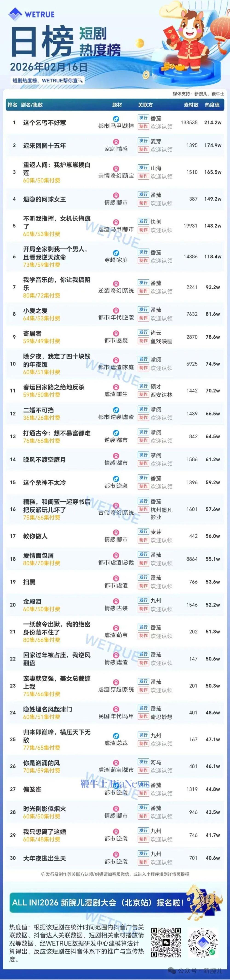Screen dimensions: 230x980
Task: Click the blue male icon above 都市|马甲|战神
Action: (x=116, y=119)
